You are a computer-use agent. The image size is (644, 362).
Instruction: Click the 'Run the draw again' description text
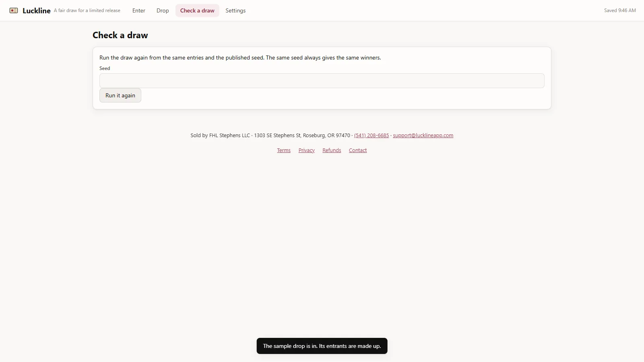coord(240,58)
